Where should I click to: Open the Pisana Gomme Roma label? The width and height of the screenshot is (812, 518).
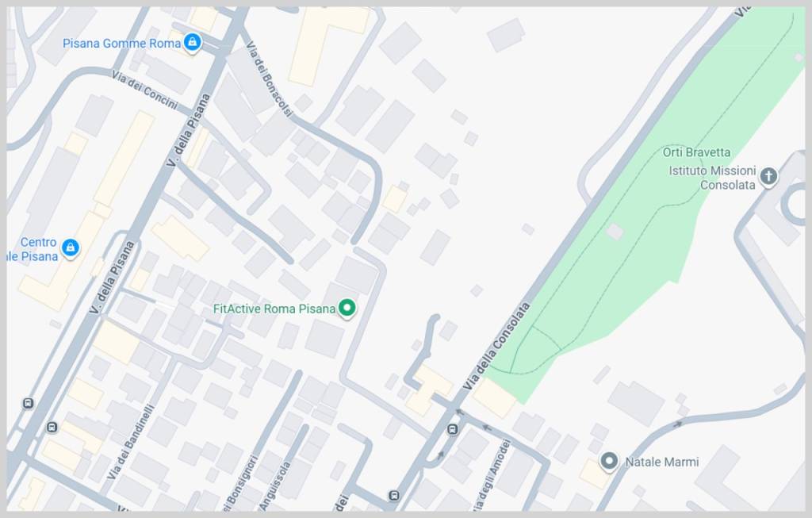tap(121, 44)
